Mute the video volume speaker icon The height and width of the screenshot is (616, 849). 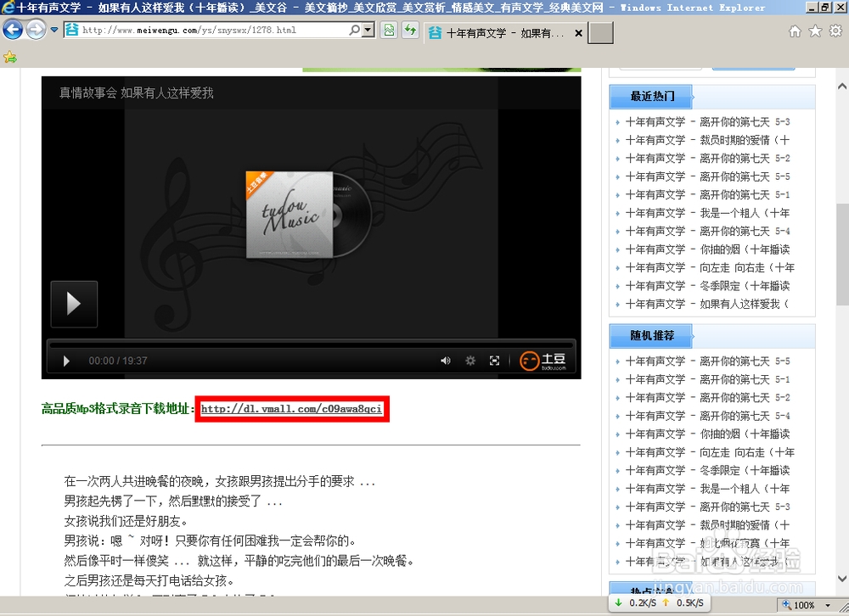445,360
